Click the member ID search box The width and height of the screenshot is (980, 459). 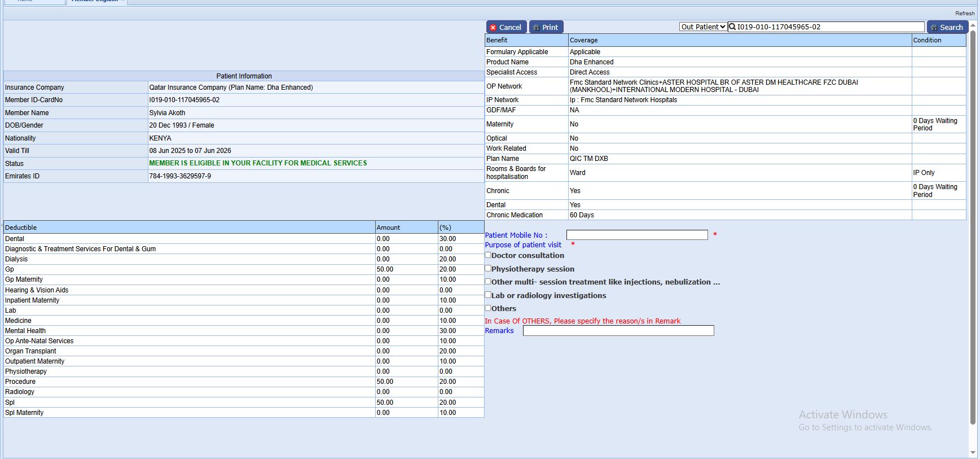pyautogui.click(x=829, y=27)
